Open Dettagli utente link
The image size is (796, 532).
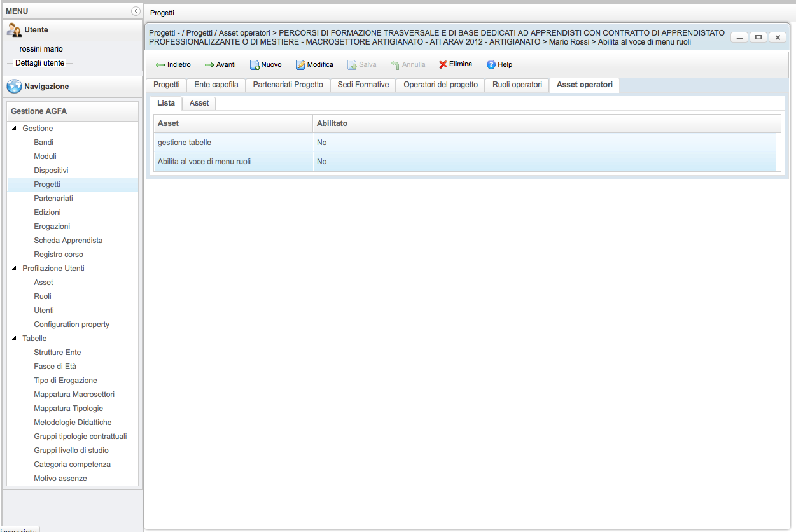(x=39, y=63)
